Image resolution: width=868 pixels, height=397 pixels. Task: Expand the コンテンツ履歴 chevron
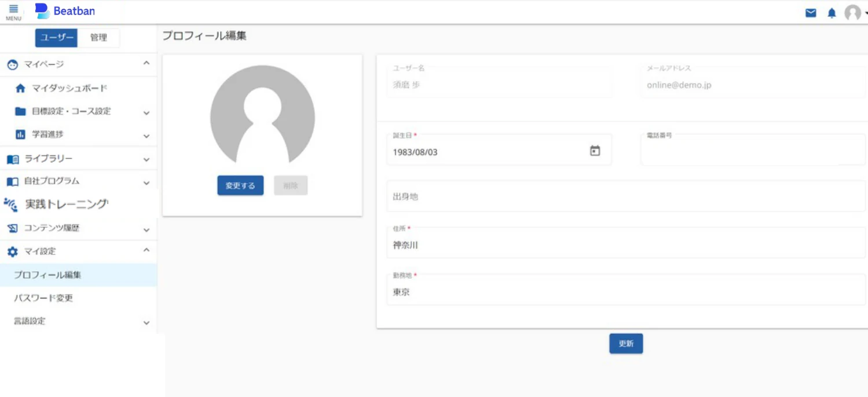[147, 230]
